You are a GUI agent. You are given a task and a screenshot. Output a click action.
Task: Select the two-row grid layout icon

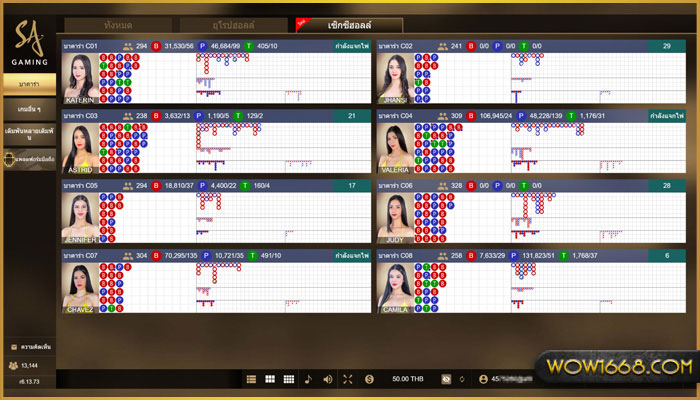[x=270, y=379]
